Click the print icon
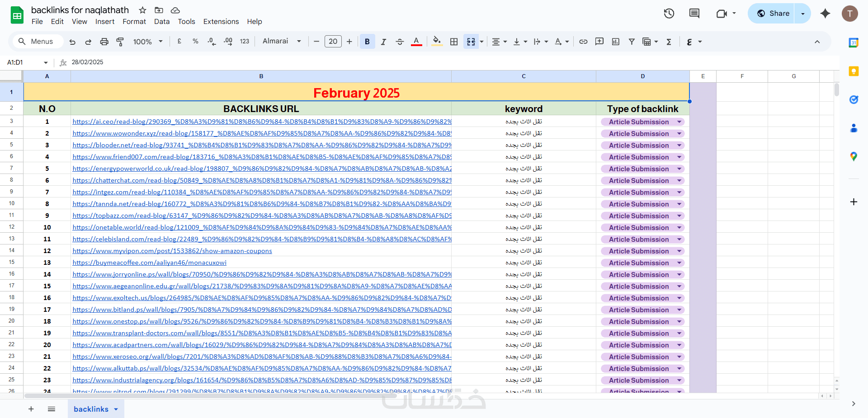The width and height of the screenshot is (868, 418). click(104, 42)
